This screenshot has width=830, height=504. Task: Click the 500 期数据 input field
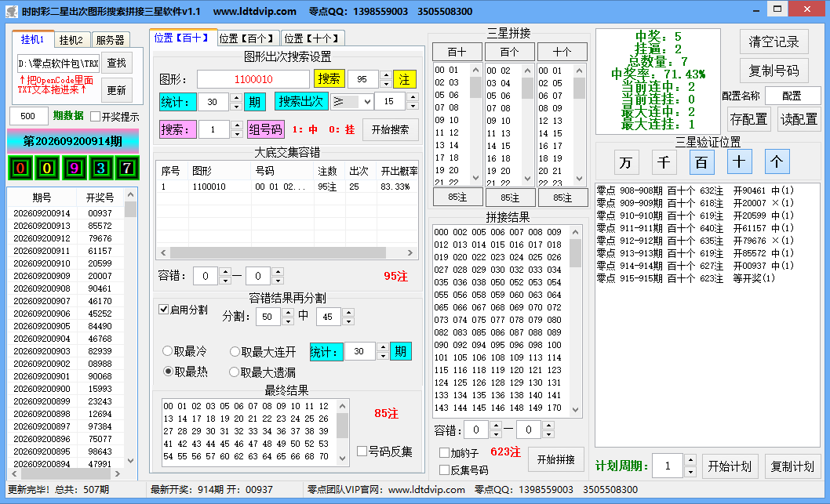(x=27, y=116)
